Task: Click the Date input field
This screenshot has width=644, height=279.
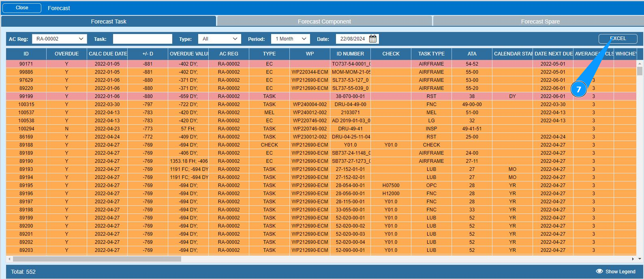Action: point(352,39)
